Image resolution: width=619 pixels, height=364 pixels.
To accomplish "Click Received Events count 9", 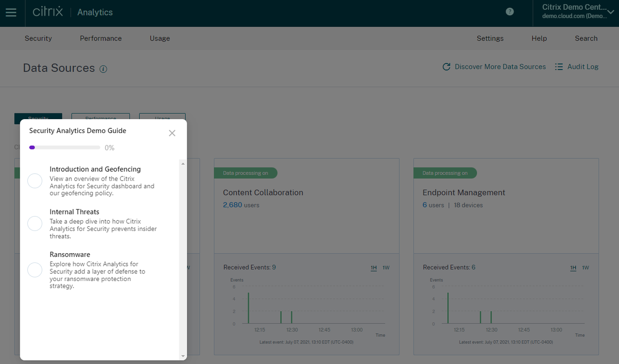I will pyautogui.click(x=274, y=268).
